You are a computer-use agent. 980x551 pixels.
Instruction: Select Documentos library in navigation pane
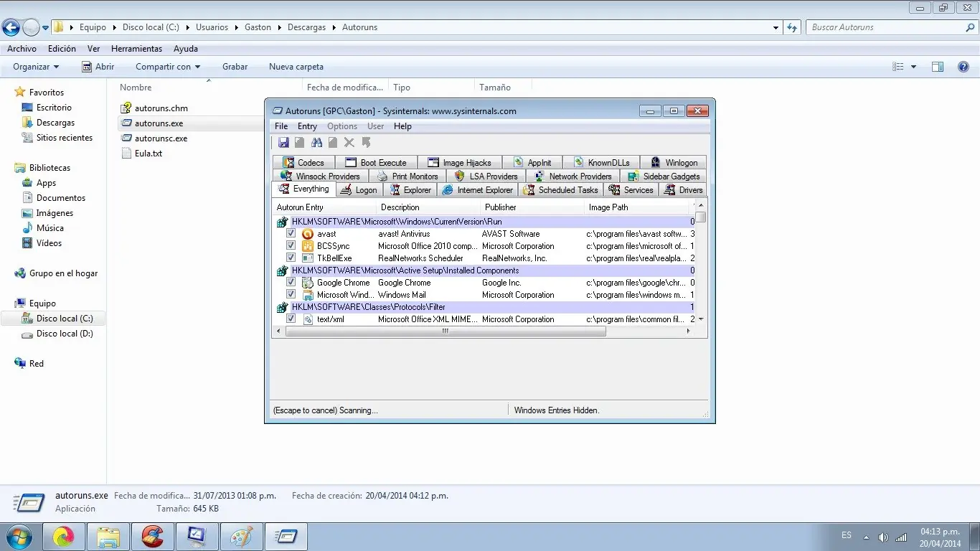point(61,198)
